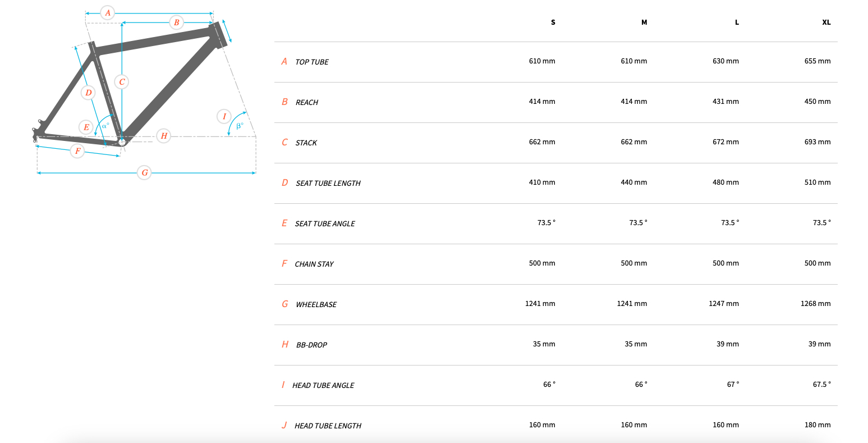Select the circled G wheelbase marker on diagram
This screenshot has width=868, height=443.
point(145,172)
